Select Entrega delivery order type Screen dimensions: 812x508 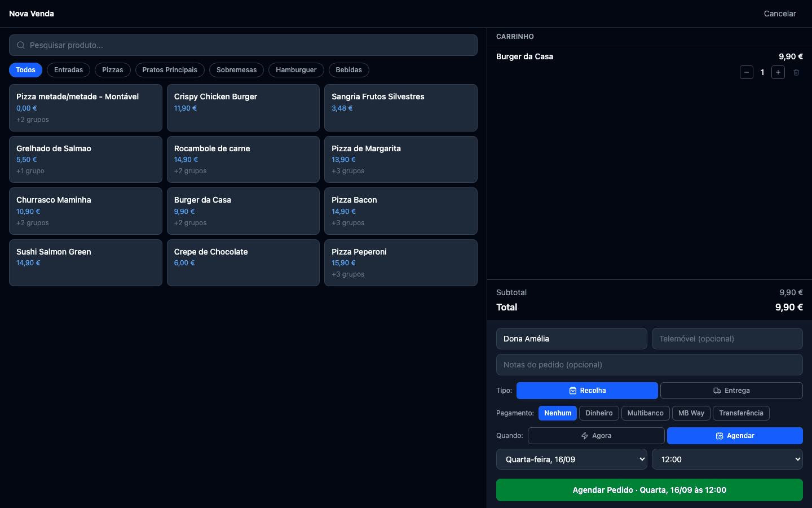click(731, 391)
